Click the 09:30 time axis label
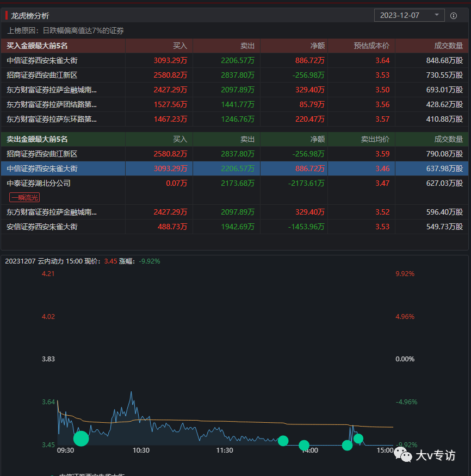 coord(66,450)
